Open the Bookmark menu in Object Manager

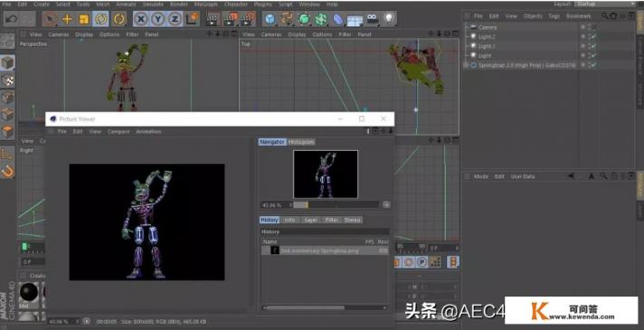click(579, 16)
